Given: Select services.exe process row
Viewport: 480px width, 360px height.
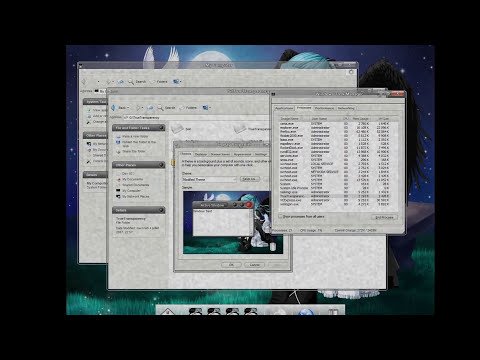Looking at the screenshot, I should click(334, 156).
